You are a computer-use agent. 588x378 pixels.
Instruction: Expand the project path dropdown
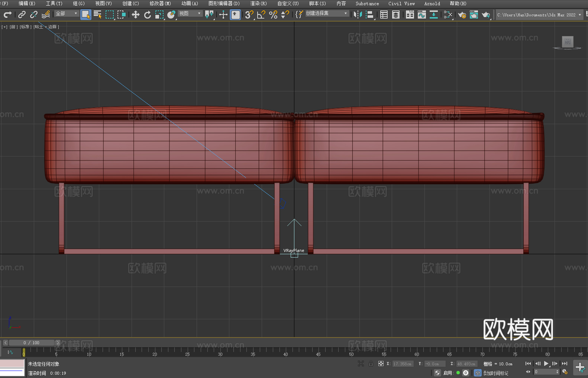(x=579, y=15)
